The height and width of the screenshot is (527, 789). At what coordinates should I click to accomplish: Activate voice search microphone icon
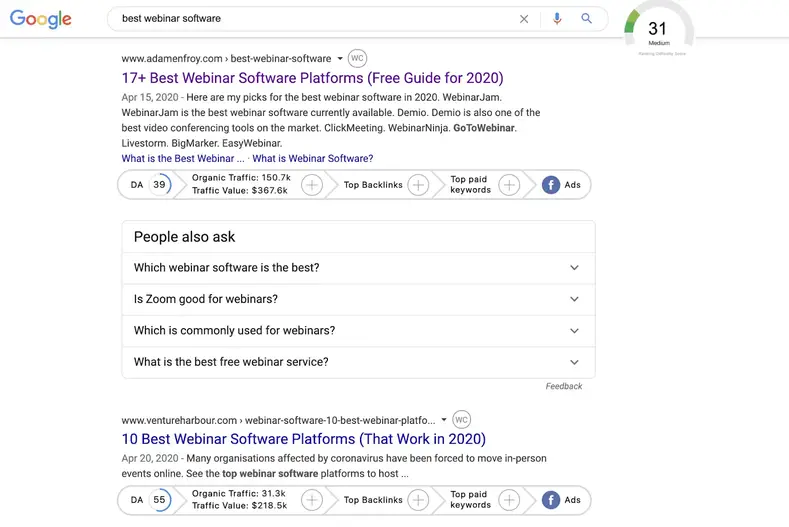tap(557, 19)
